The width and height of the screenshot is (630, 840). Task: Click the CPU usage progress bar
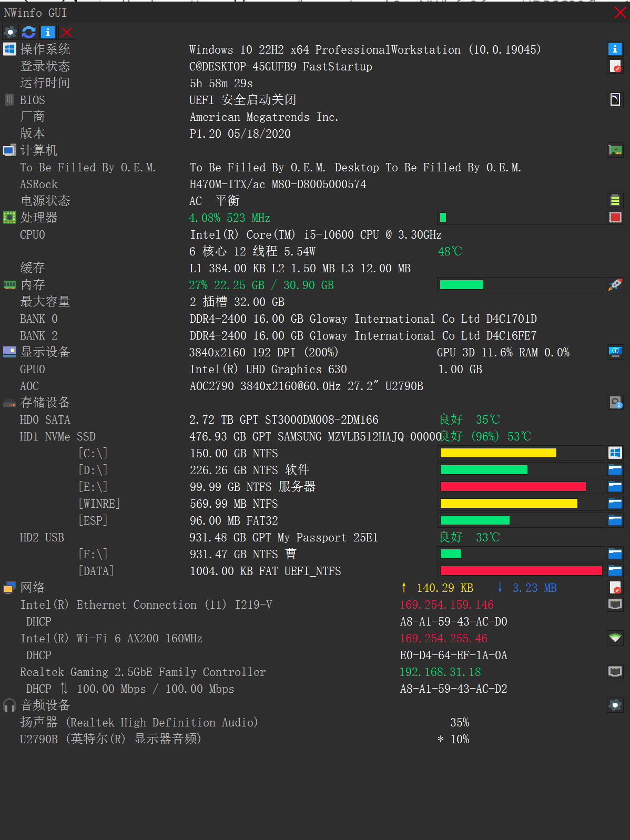click(x=521, y=218)
